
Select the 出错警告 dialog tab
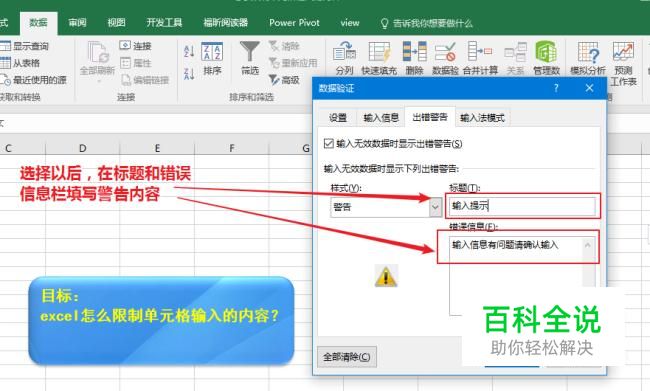(x=430, y=117)
